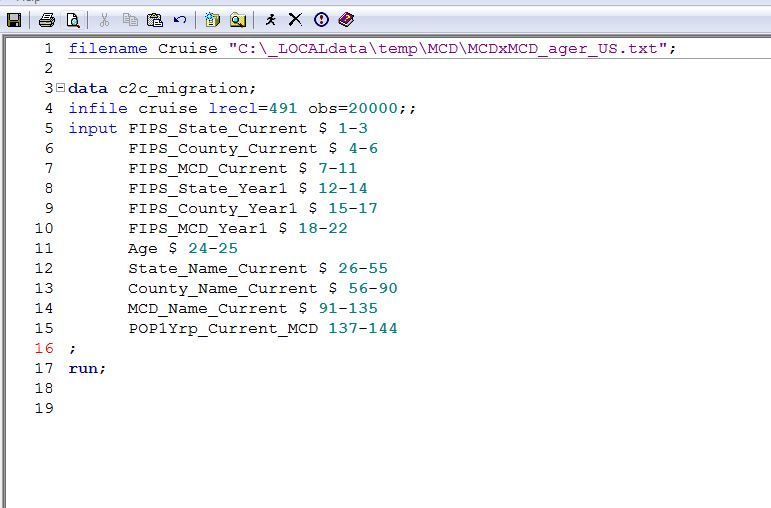
Task: Click the input keyword on line 5
Action: click(x=93, y=128)
